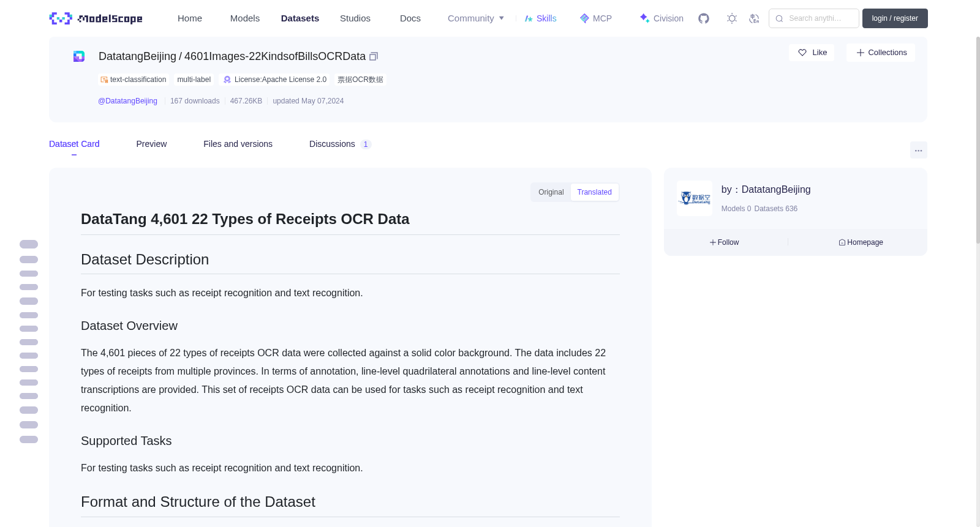The height and width of the screenshot is (527, 980).
Task: Click the 467.26KB size text
Action: pos(246,101)
